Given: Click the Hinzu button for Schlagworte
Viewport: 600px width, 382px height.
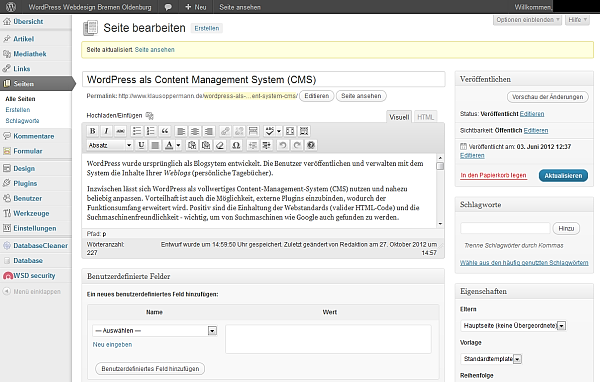Looking at the screenshot, I should [566, 229].
